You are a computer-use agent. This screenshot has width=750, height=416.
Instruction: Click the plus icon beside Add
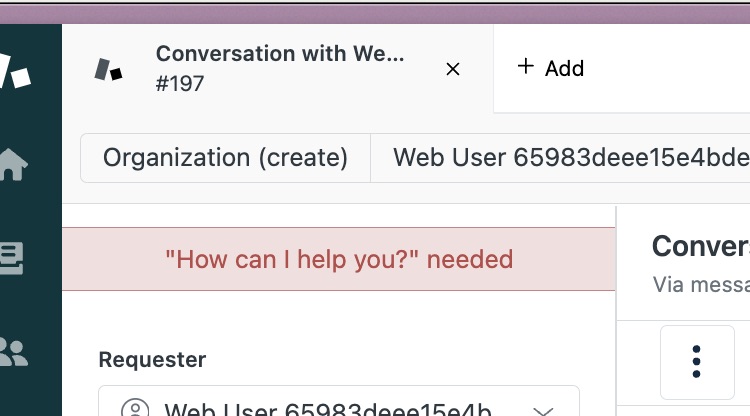tap(526, 66)
